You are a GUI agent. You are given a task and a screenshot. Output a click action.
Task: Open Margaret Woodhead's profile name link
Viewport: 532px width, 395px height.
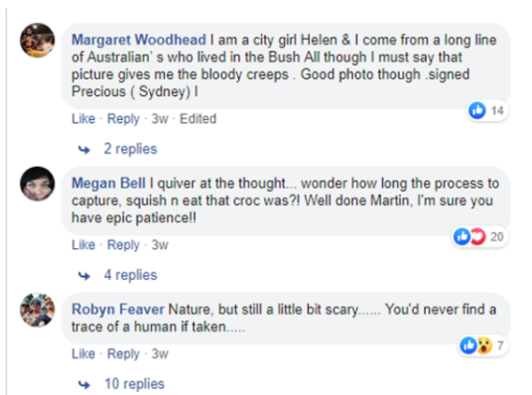pyautogui.click(x=139, y=40)
